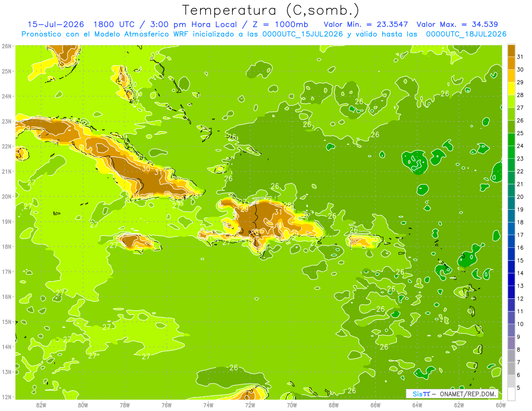532x411 pixels.
Task: Pick the brown top swatch of the legend
Action: tap(511, 50)
